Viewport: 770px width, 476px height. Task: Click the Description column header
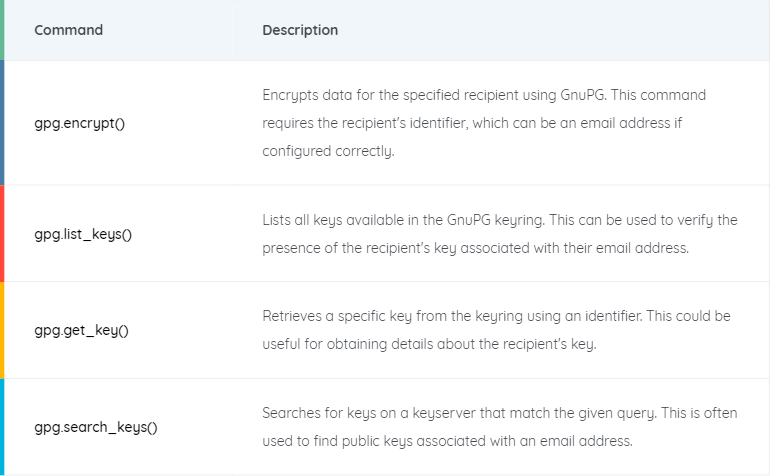point(300,30)
